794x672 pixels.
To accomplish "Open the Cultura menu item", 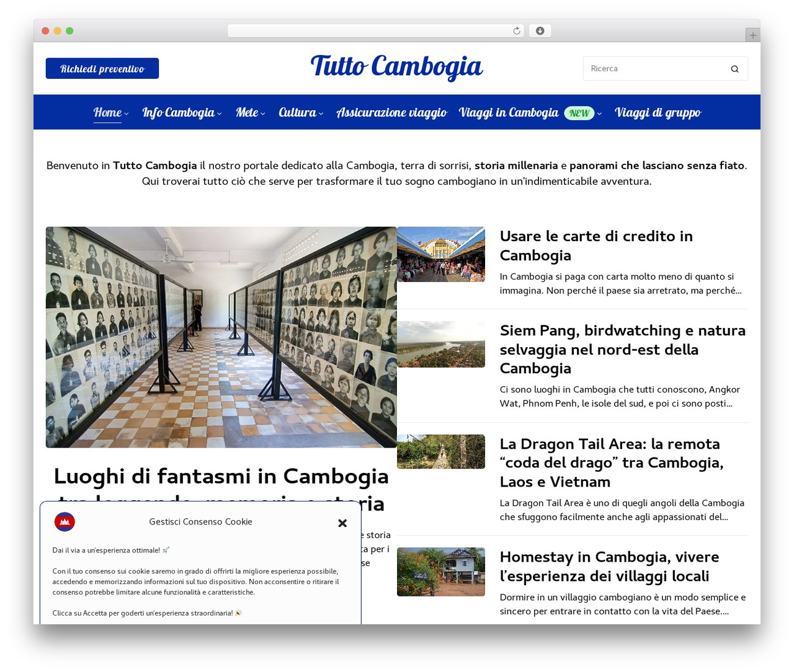I will pyautogui.click(x=297, y=112).
